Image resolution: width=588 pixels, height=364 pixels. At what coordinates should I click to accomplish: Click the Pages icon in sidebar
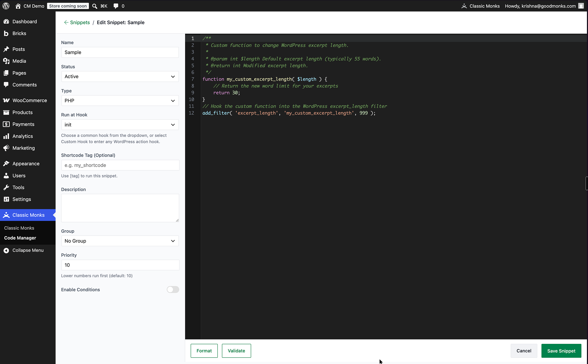(x=6, y=73)
